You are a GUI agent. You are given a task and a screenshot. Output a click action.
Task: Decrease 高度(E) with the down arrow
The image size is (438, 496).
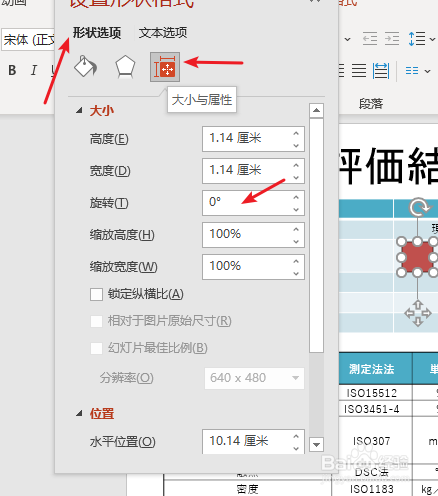[296, 145]
